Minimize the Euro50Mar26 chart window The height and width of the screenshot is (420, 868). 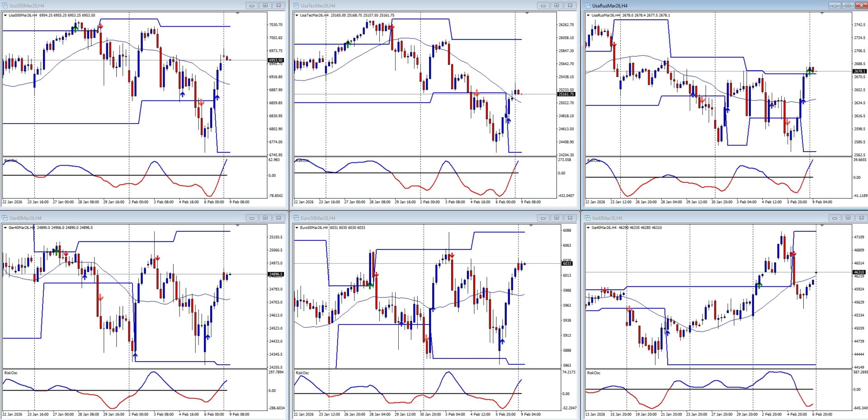(x=543, y=218)
